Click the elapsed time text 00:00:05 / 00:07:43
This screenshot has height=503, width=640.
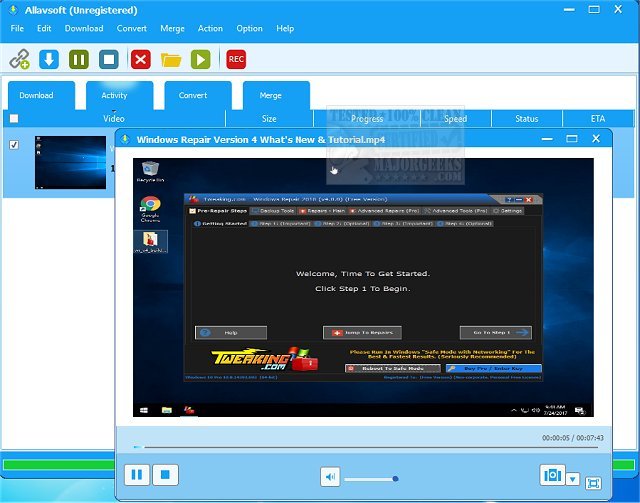click(573, 438)
